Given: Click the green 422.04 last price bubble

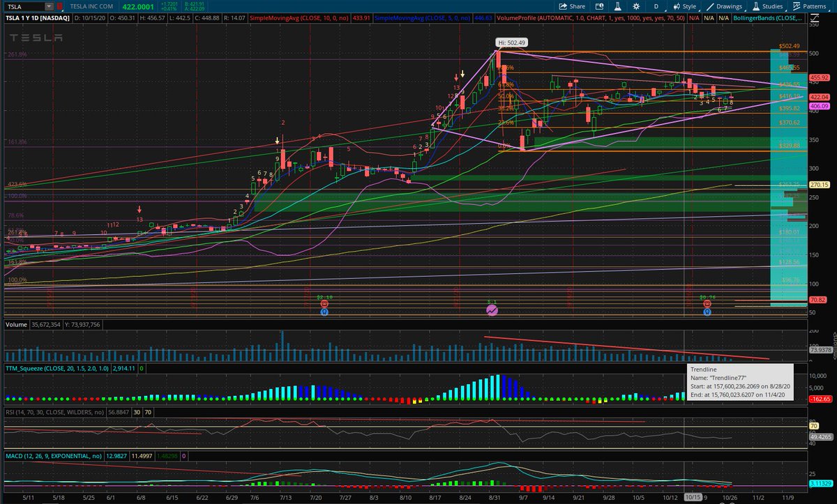Looking at the screenshot, I should tap(819, 97).
